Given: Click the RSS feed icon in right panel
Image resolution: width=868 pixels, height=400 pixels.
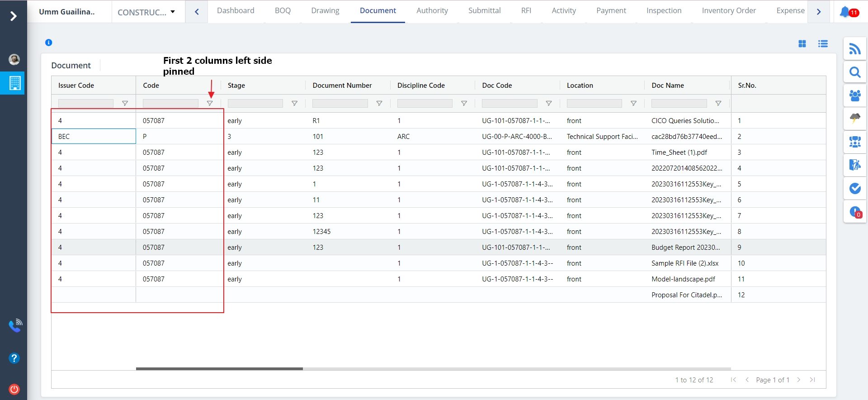Looking at the screenshot, I should pyautogui.click(x=854, y=49).
